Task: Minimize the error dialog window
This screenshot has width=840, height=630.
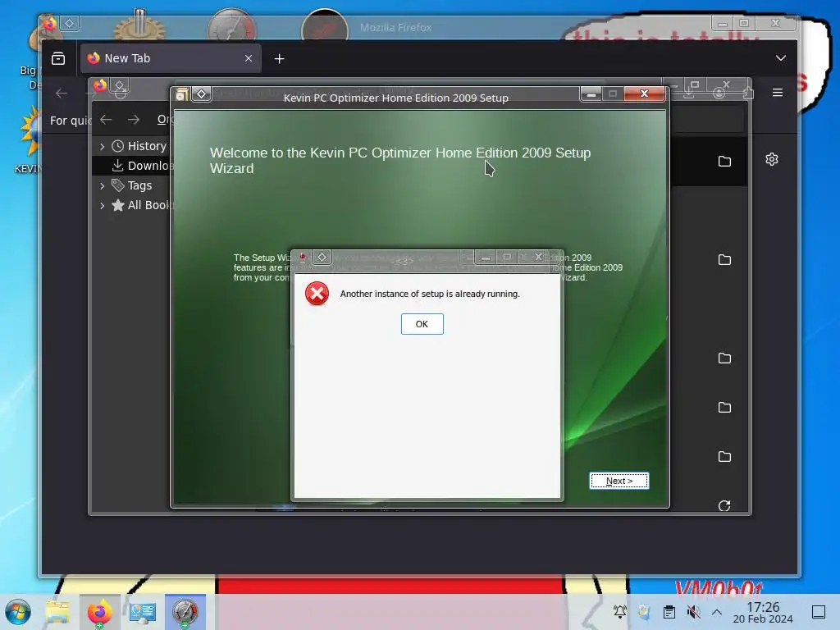Action: [486, 258]
